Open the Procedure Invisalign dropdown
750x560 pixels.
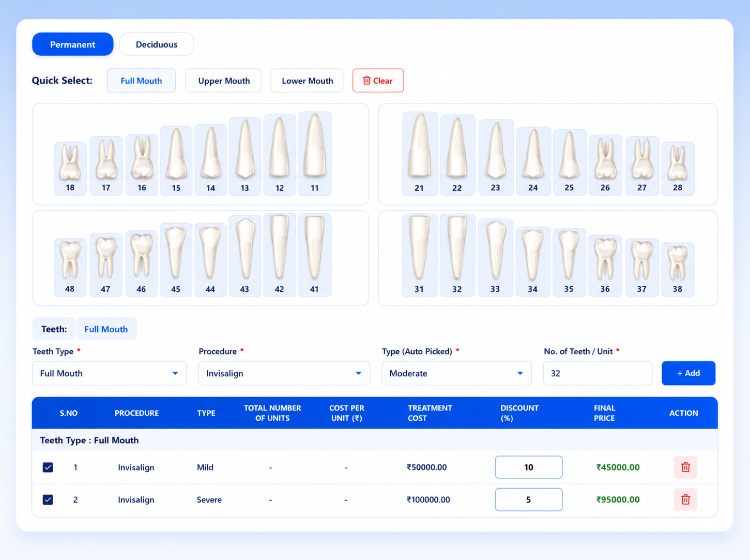coord(284,373)
